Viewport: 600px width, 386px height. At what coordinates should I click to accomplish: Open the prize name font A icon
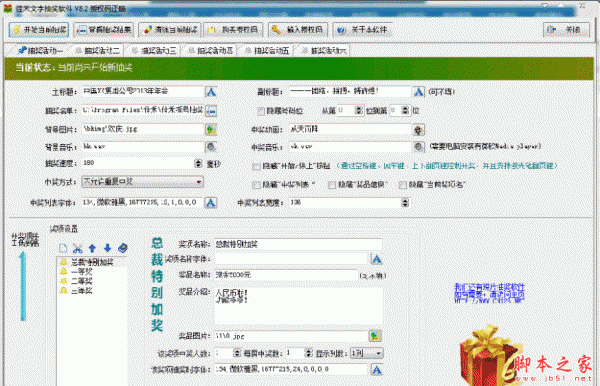point(377,259)
